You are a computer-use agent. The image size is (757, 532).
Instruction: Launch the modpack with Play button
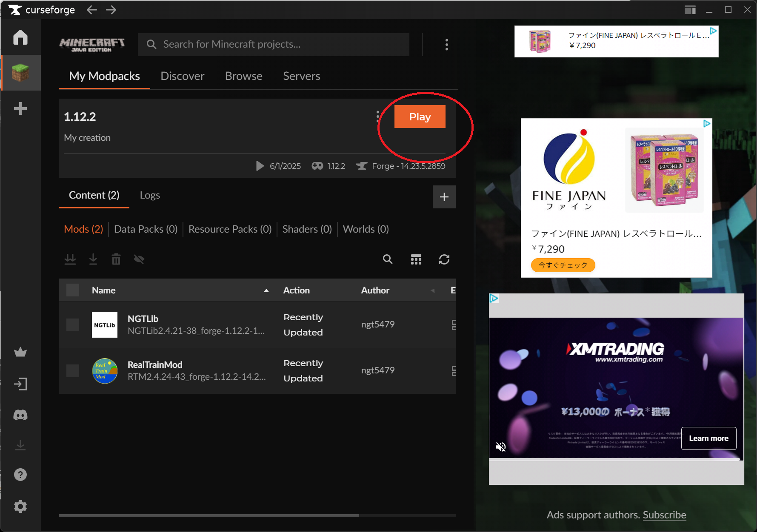click(x=420, y=117)
